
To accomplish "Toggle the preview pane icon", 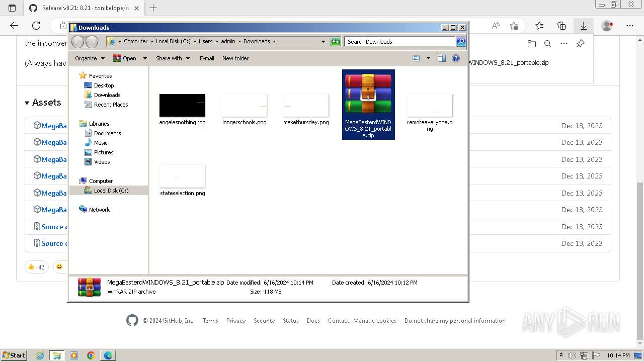I will 442,58.
